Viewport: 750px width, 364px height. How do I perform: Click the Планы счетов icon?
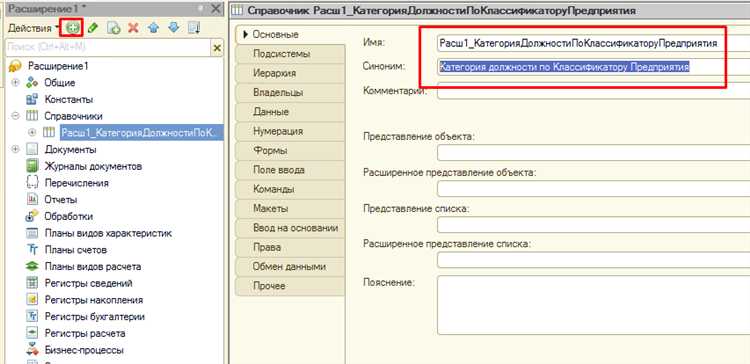click(32, 250)
